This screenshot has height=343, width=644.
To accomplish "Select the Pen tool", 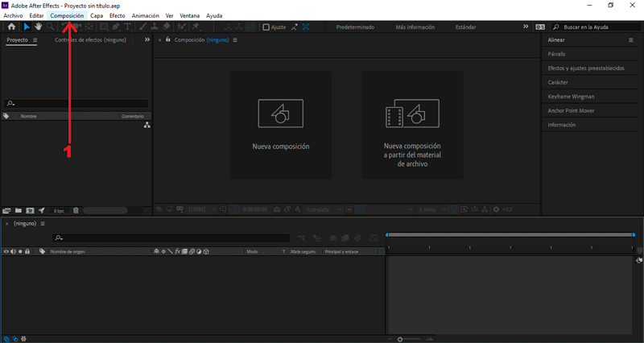I will 116,27.
